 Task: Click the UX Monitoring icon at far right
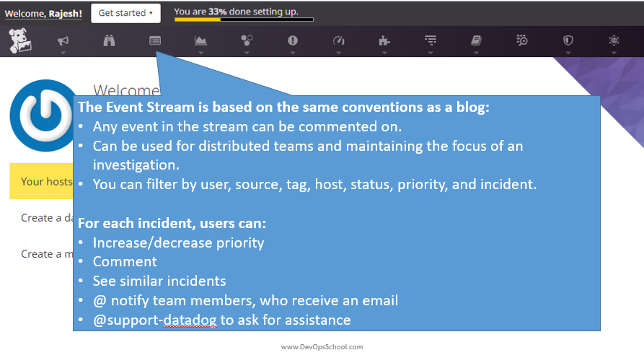click(x=614, y=41)
